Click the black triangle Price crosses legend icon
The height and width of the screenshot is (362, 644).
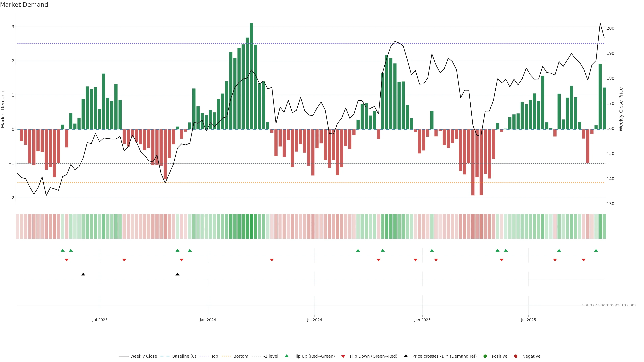point(406,356)
